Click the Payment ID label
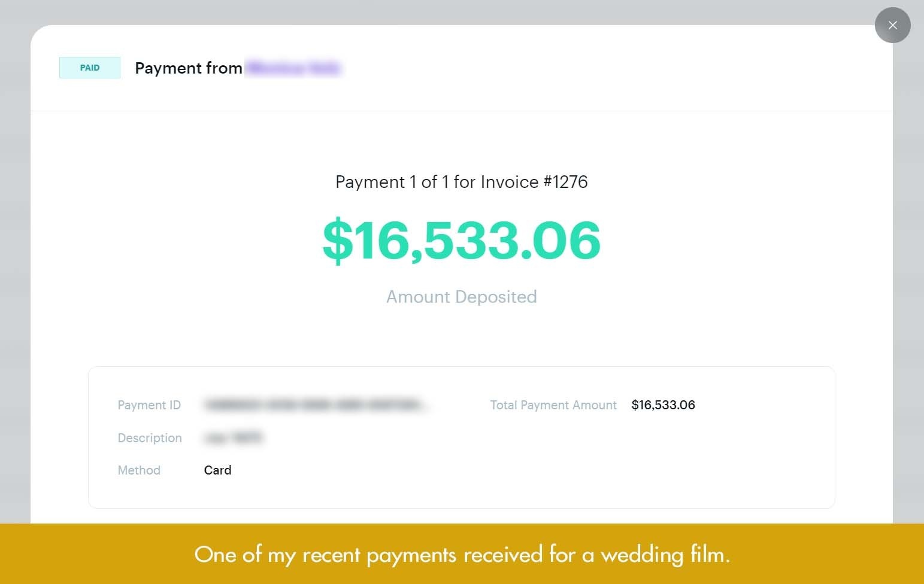The width and height of the screenshot is (924, 584). point(149,405)
